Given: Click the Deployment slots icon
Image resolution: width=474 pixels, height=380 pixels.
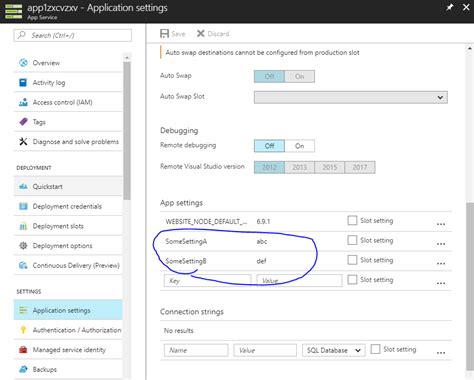Looking at the screenshot, I should [x=23, y=226].
